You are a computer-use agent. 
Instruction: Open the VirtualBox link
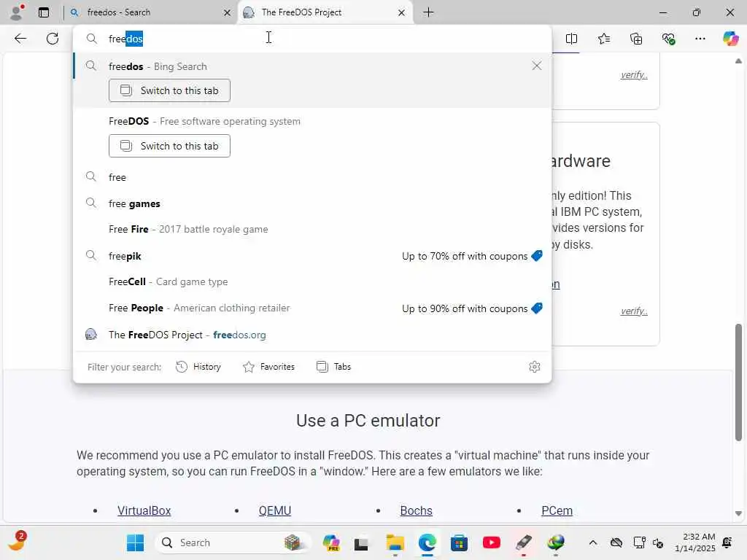[144, 510]
